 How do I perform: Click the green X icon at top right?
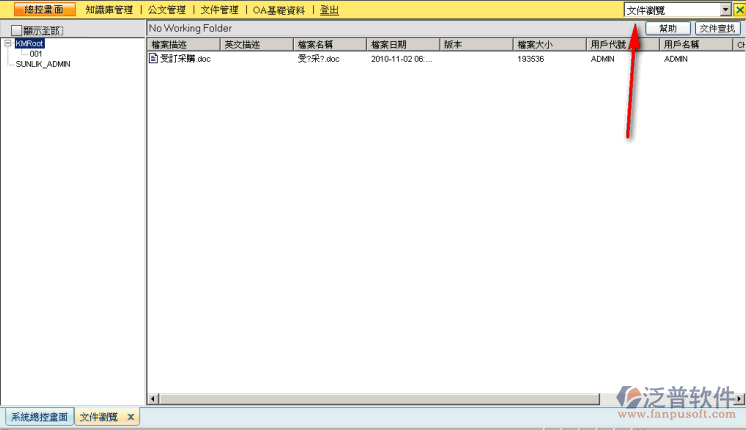739,10
